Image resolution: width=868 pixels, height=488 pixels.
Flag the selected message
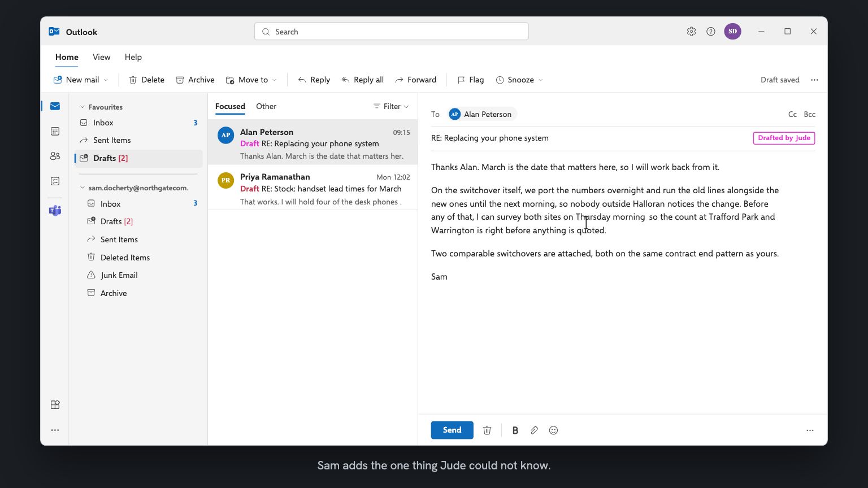click(470, 80)
